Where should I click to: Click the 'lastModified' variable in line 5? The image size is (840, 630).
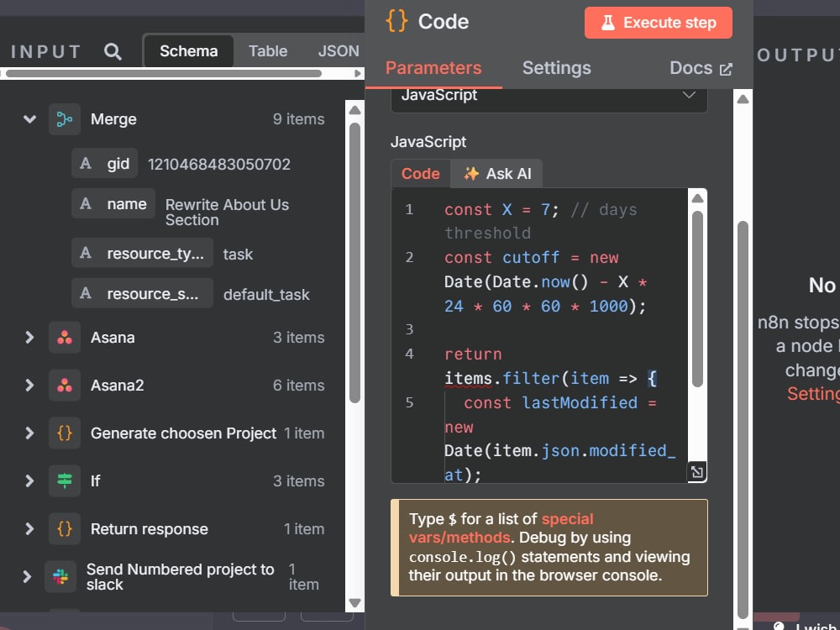click(x=580, y=402)
